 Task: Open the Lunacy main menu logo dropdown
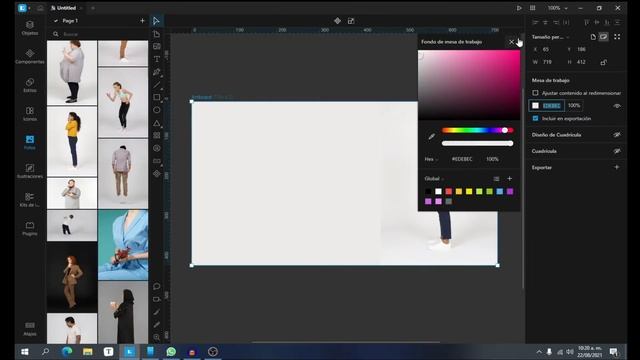point(24,8)
